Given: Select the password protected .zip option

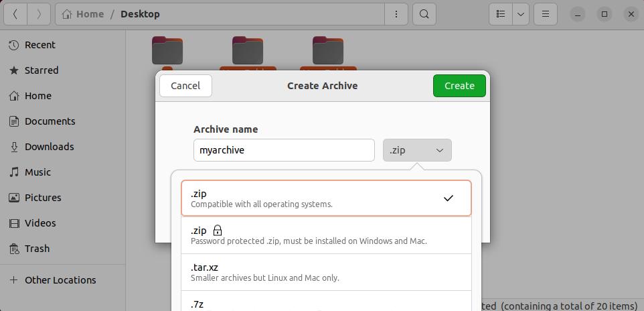Looking at the screenshot, I should (x=326, y=235).
